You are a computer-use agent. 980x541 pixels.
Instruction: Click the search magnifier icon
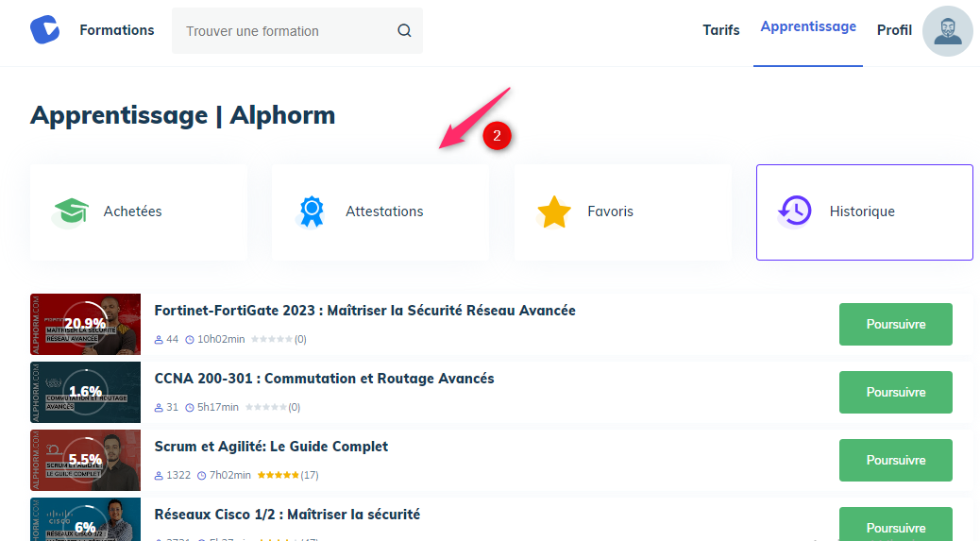[x=404, y=30]
